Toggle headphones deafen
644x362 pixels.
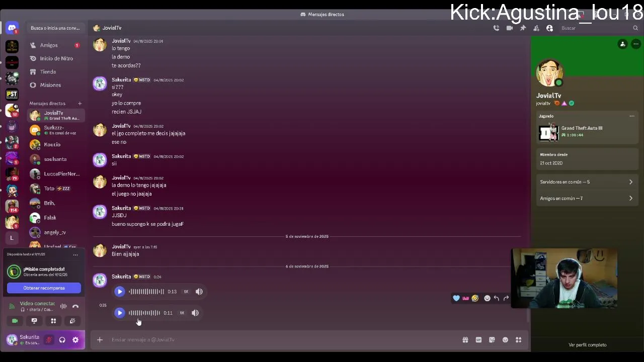coord(62,340)
